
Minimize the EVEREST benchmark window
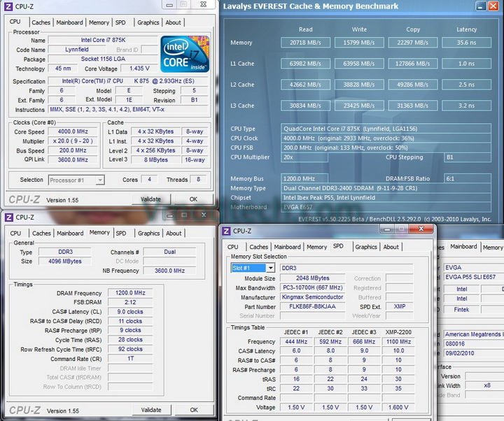(481, 6)
